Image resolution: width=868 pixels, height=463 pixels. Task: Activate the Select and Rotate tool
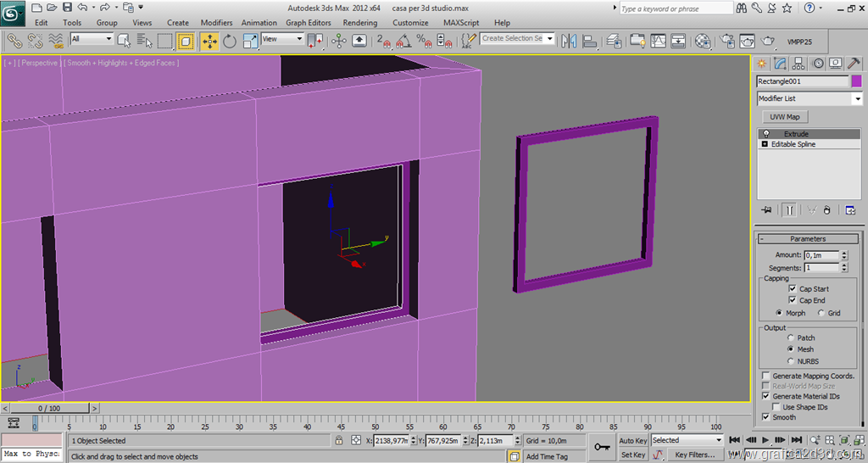tap(230, 41)
